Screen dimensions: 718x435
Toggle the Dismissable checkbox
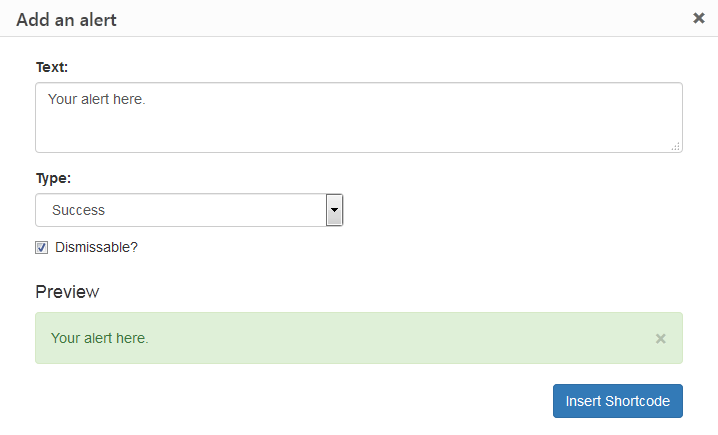click(x=41, y=248)
